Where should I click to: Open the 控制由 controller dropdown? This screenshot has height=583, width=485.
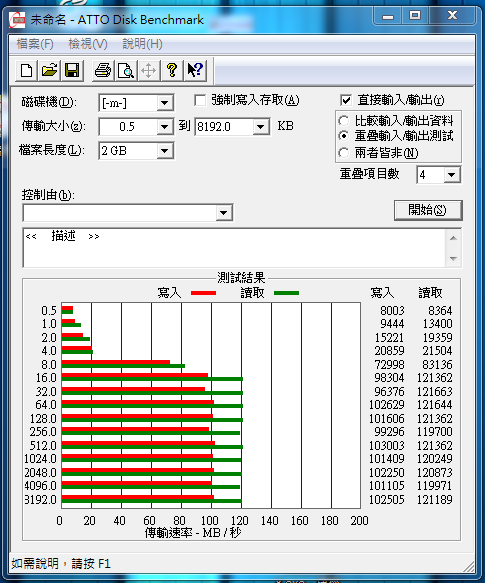(x=224, y=213)
